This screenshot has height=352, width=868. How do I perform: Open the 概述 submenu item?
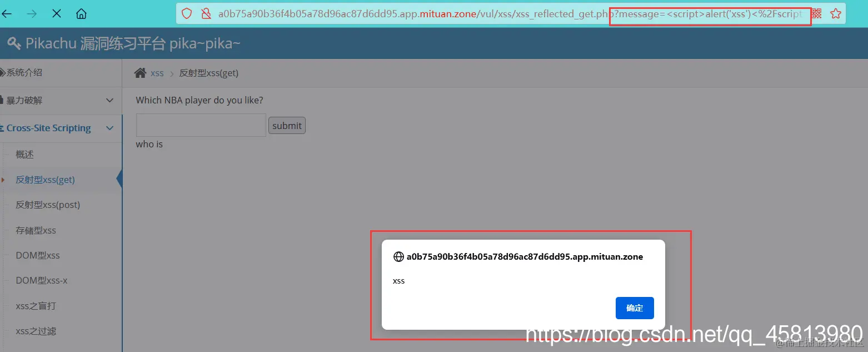coord(25,155)
